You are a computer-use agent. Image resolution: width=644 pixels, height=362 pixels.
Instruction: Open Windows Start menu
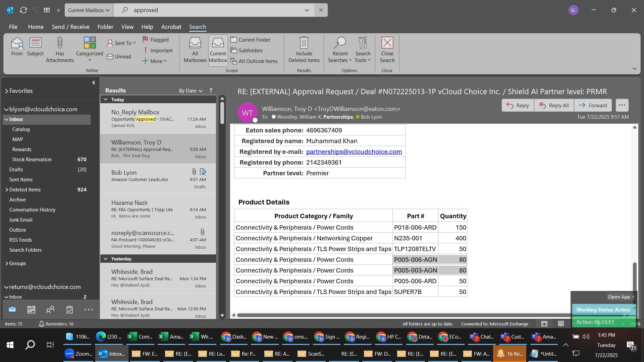10,345
